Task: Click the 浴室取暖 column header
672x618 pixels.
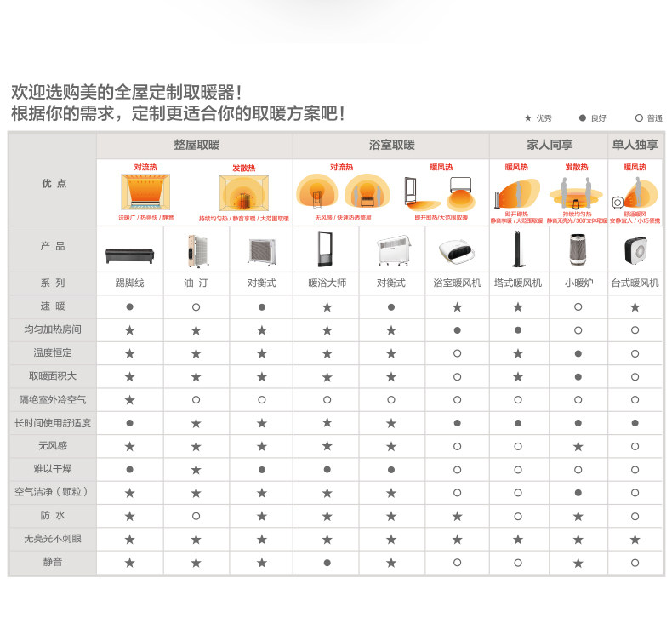Action: [x=391, y=145]
